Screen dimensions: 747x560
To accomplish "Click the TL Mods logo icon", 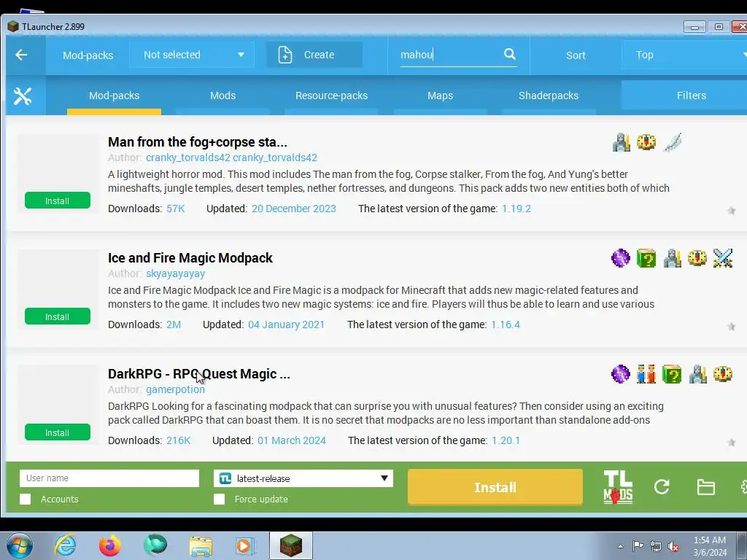I will point(618,486).
